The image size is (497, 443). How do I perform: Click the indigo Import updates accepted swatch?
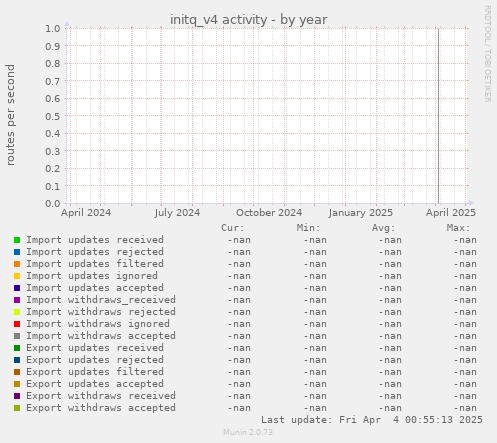coord(17,288)
